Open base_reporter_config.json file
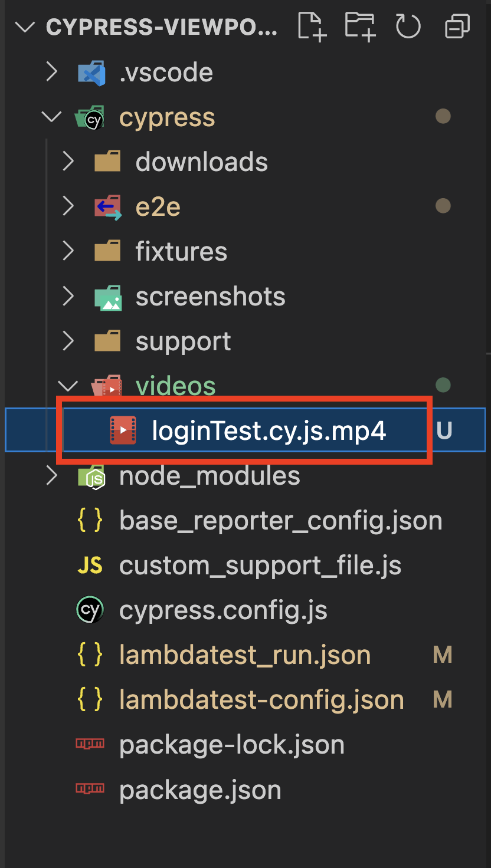The image size is (491, 868). [280, 521]
